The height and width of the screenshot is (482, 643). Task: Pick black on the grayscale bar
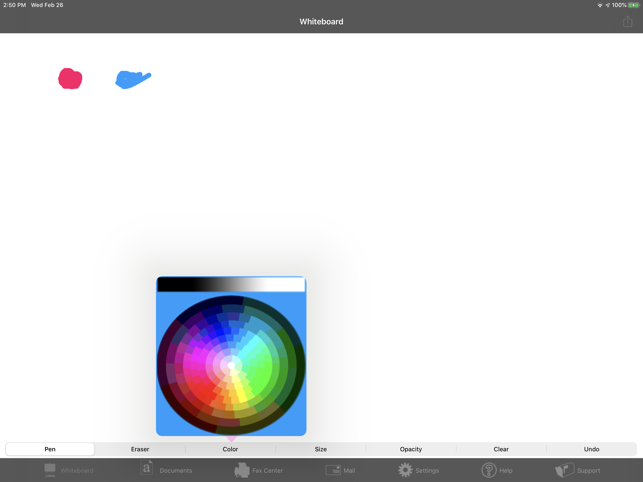[172, 284]
